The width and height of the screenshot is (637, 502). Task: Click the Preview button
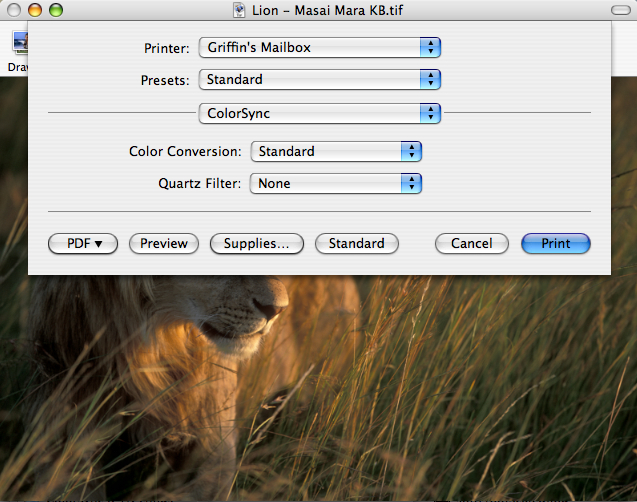pyautogui.click(x=164, y=244)
